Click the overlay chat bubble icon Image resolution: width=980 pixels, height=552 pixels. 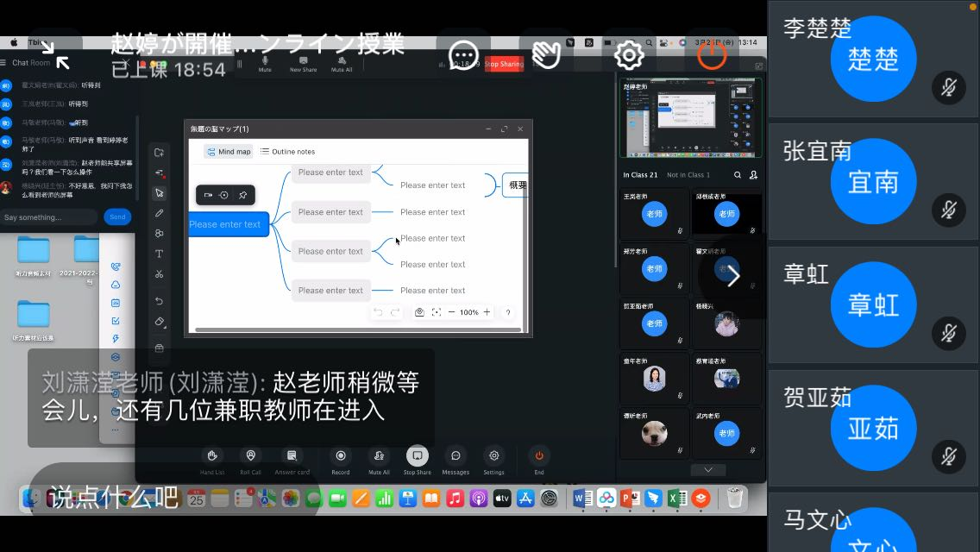(x=464, y=56)
